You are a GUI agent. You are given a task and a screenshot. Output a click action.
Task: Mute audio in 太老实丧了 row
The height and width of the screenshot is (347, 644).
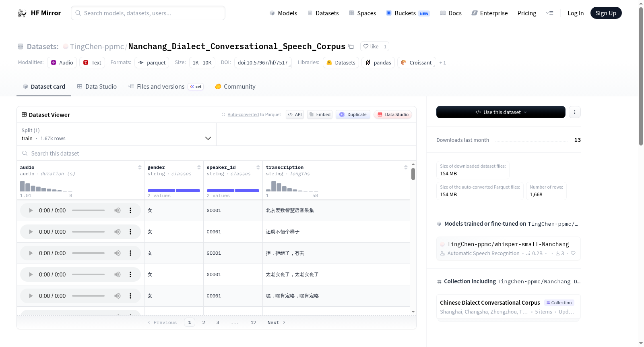click(x=117, y=274)
